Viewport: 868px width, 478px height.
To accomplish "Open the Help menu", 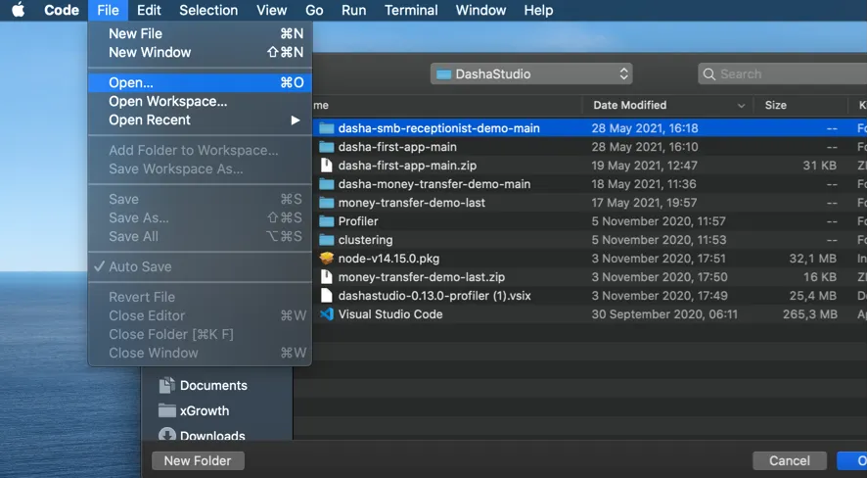I will pyautogui.click(x=538, y=10).
